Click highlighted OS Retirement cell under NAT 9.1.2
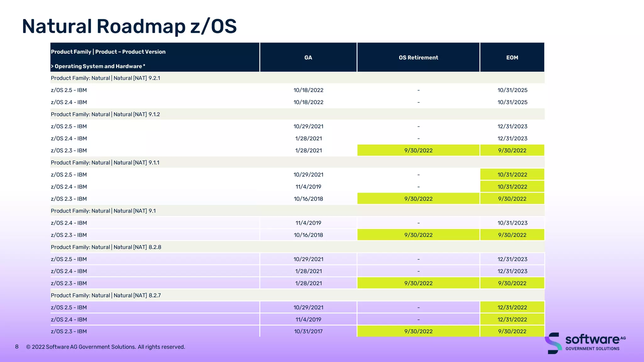Viewport: 644px width, 362px height. tap(418, 151)
